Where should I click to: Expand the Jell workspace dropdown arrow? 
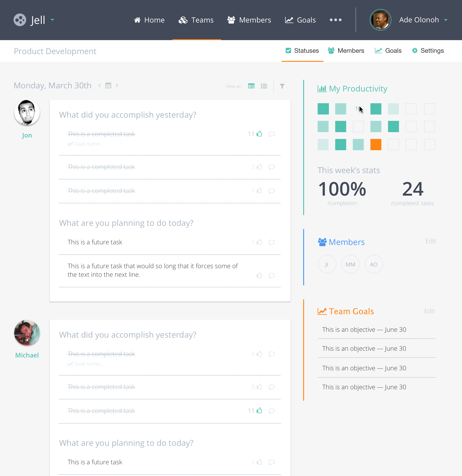(x=52, y=20)
